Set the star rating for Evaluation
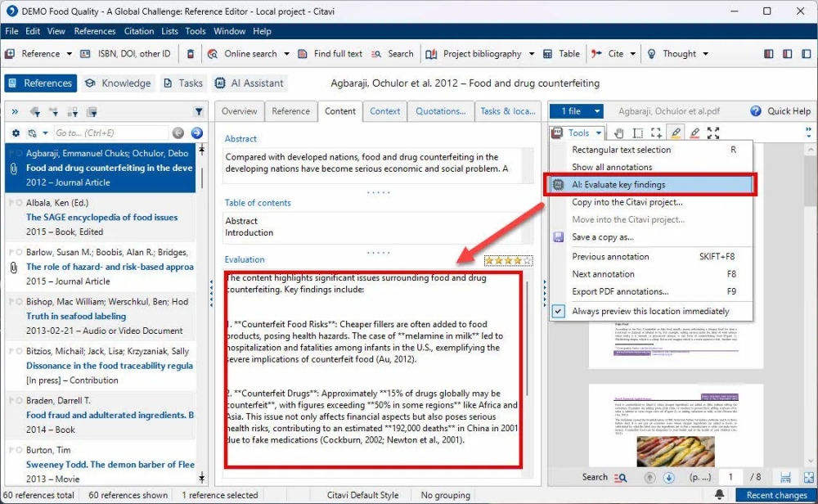Screen dimensions: 818x504 point(508,261)
